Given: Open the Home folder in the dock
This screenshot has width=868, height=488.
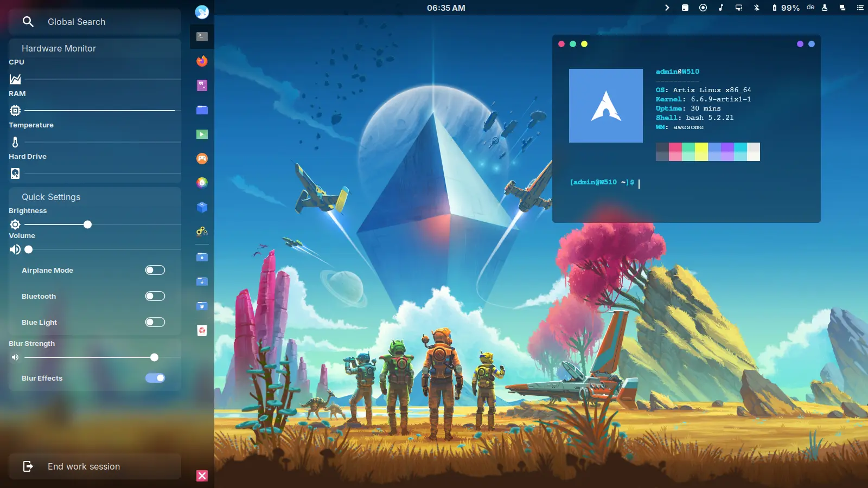Looking at the screenshot, I should point(202,257).
